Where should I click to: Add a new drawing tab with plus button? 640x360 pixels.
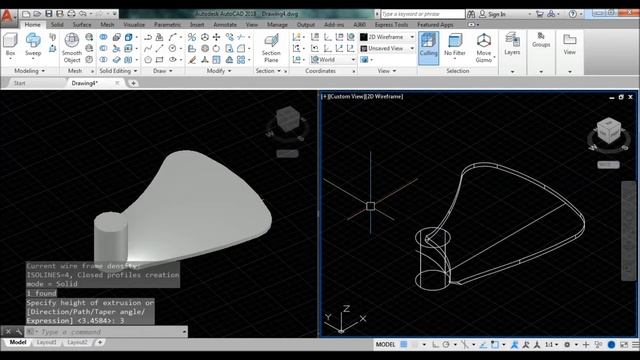pos(133,83)
